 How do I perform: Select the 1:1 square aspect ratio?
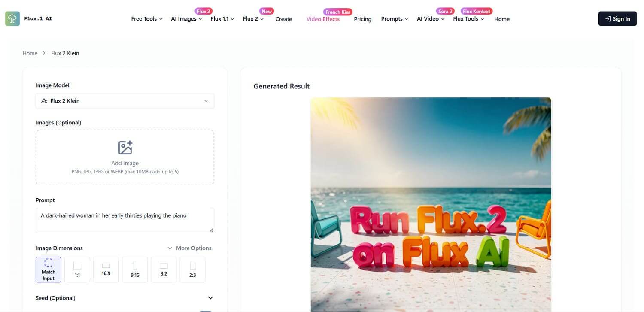pyautogui.click(x=77, y=269)
